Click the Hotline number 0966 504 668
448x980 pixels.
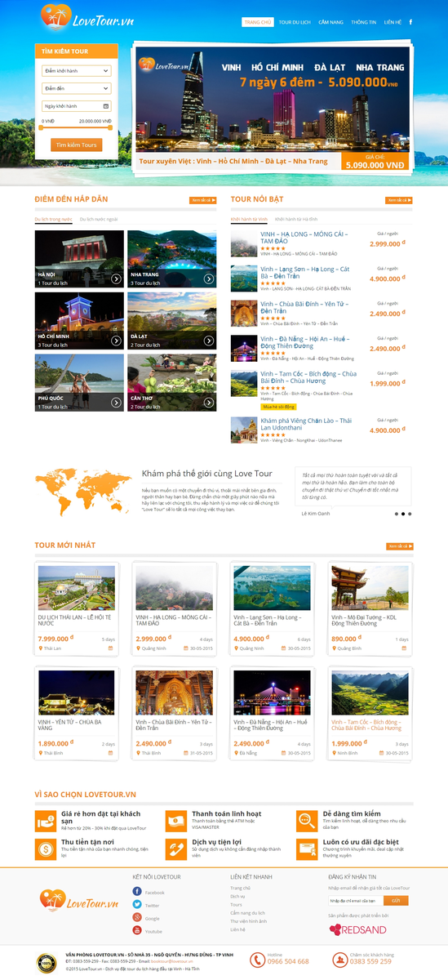coord(288,962)
